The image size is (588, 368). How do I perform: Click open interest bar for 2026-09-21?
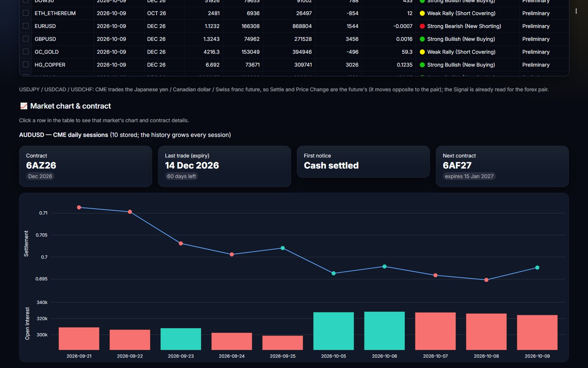(79, 339)
